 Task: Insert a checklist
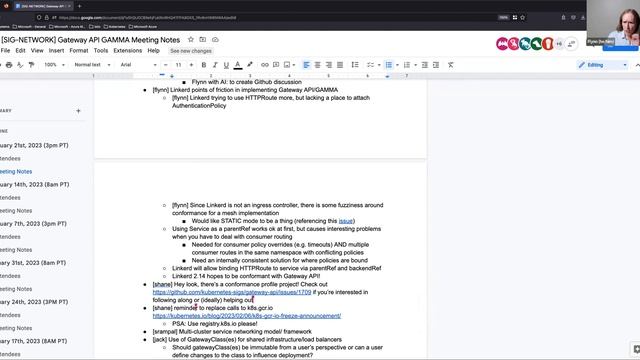pos(370,65)
